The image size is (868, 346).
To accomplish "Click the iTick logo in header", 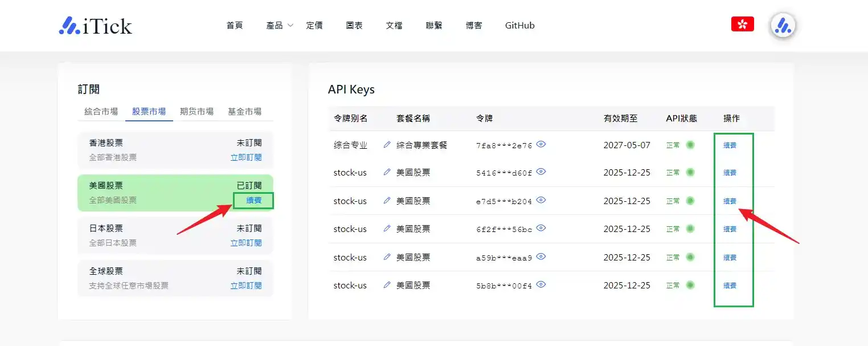I will 95,26.
